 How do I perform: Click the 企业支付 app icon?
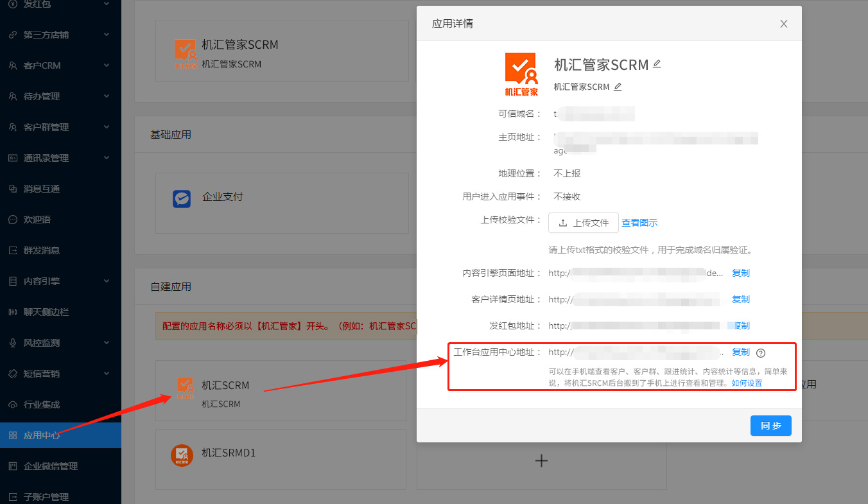[x=182, y=198]
